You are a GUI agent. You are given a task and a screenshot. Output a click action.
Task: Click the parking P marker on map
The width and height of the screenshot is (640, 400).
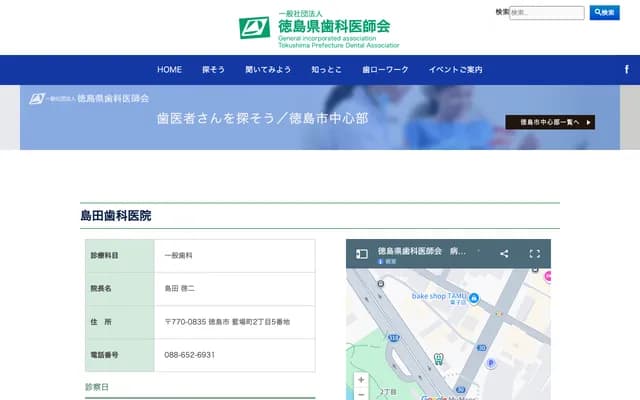tap(491, 363)
